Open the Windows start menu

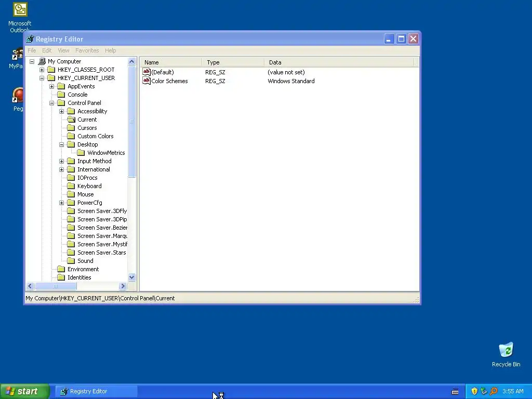24,391
